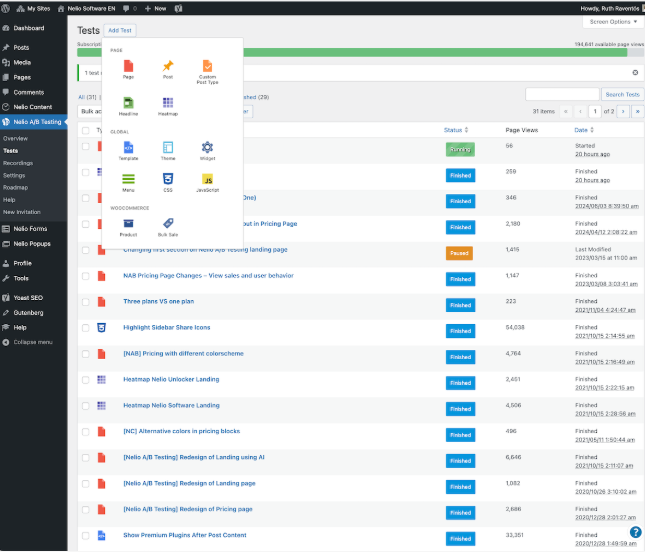Image resolution: width=645 pixels, height=552 pixels.
Task: Click the Search Tests button
Action: pos(622,95)
